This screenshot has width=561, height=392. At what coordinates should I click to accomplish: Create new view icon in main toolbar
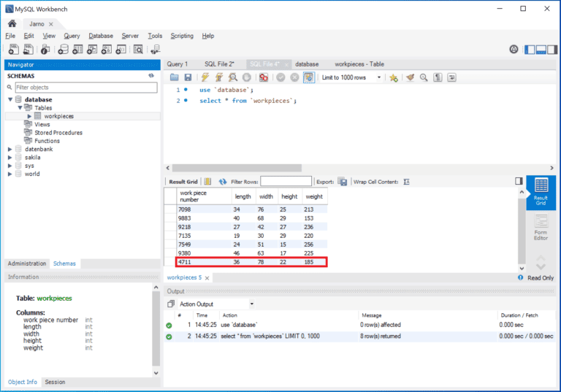point(92,49)
